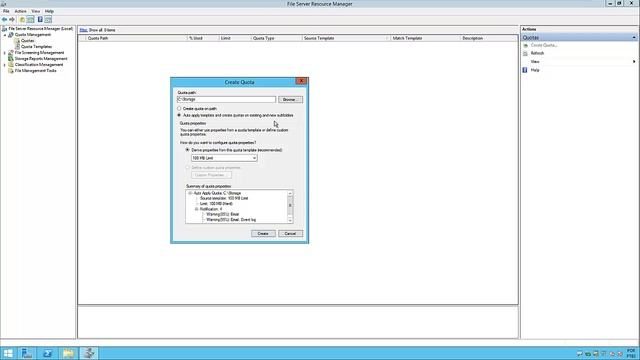The width and height of the screenshot is (640, 360).
Task: Click the blue Help icon in the toolbar
Action: 40,20
